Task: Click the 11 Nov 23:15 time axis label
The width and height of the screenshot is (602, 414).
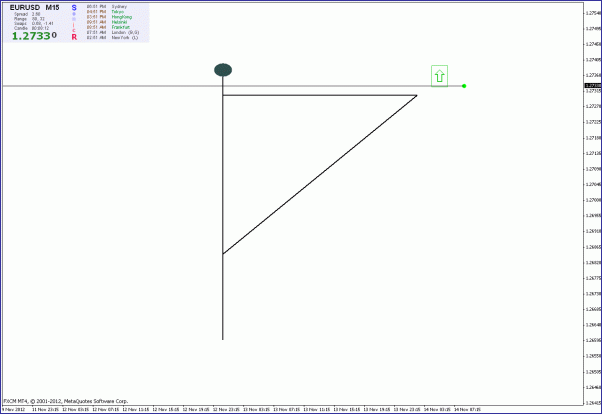Action: [45, 409]
